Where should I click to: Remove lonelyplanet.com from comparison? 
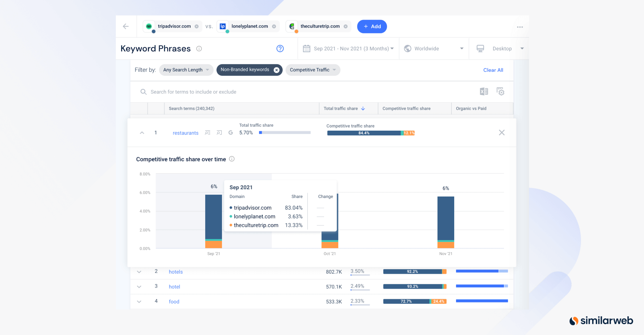pyautogui.click(x=274, y=26)
